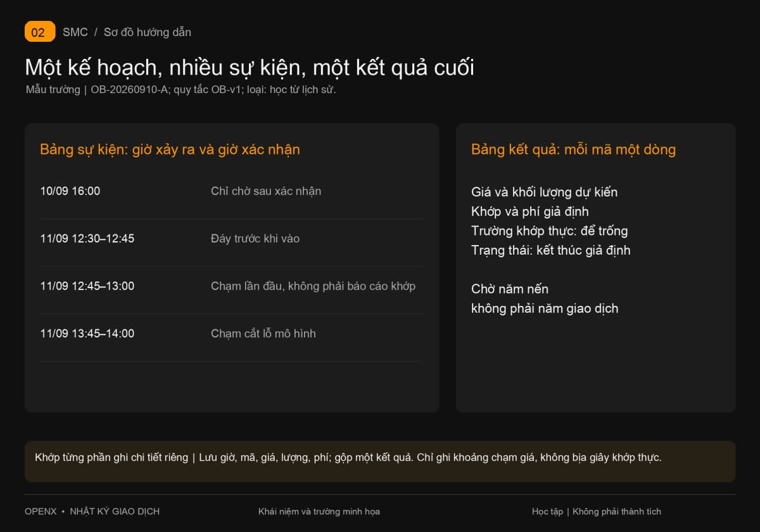Select the line "Giá và khối lượng dự kiến"
760x532 pixels.
pos(545,192)
